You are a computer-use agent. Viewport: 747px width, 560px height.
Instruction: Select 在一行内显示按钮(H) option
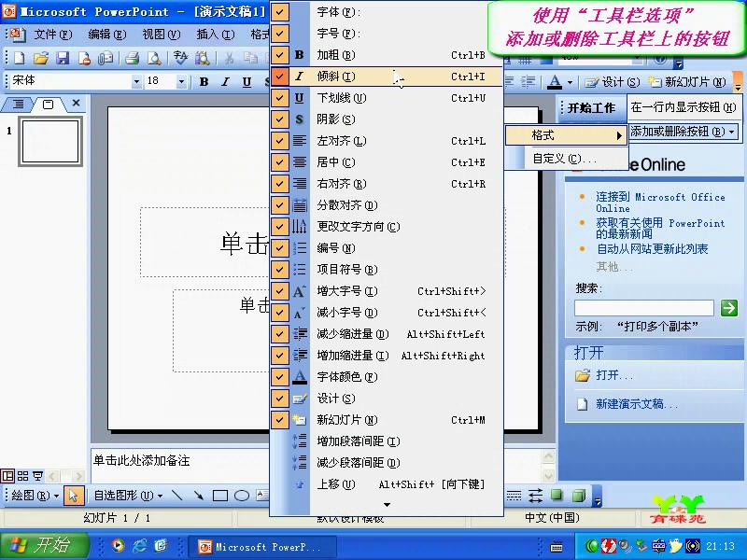coord(684,107)
